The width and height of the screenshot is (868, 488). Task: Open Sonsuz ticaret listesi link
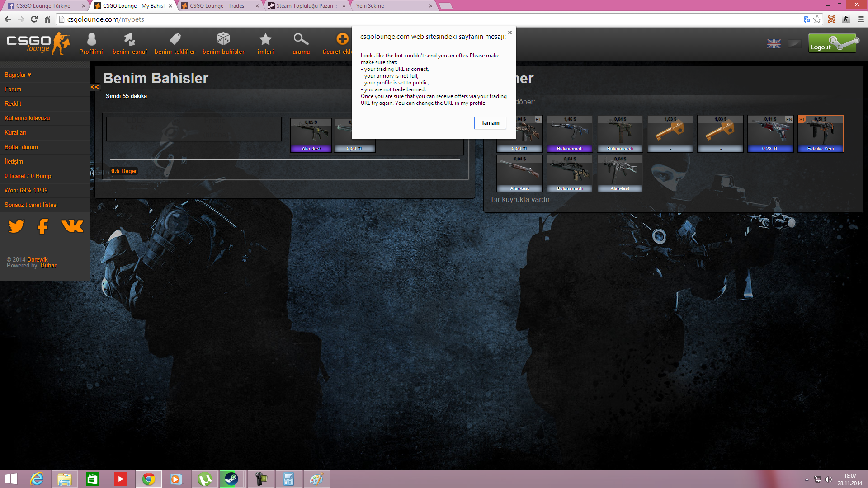31,205
